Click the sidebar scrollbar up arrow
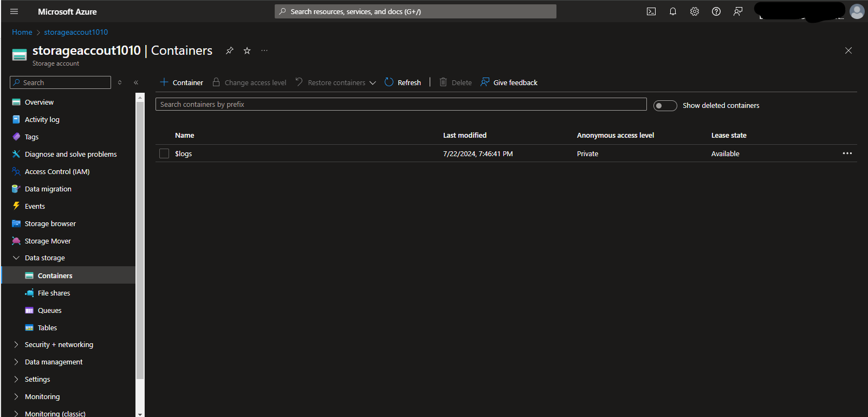 pyautogui.click(x=140, y=98)
